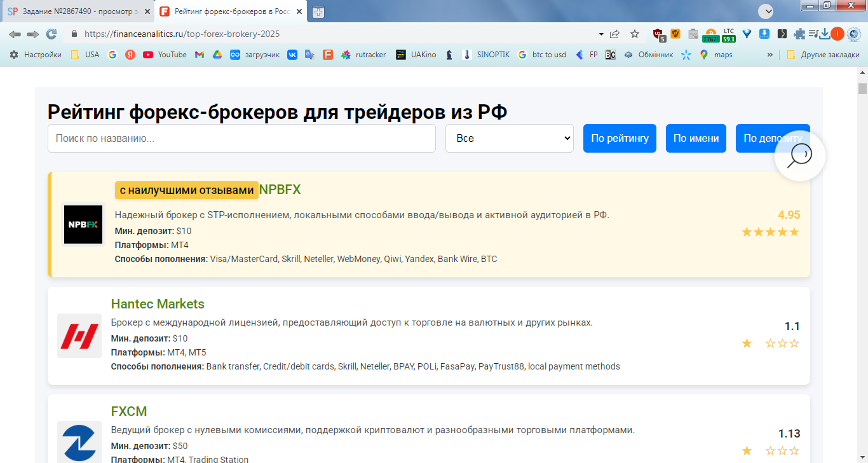868x463 pixels.
Task: Open the chess knight bookmark
Action: (449, 55)
